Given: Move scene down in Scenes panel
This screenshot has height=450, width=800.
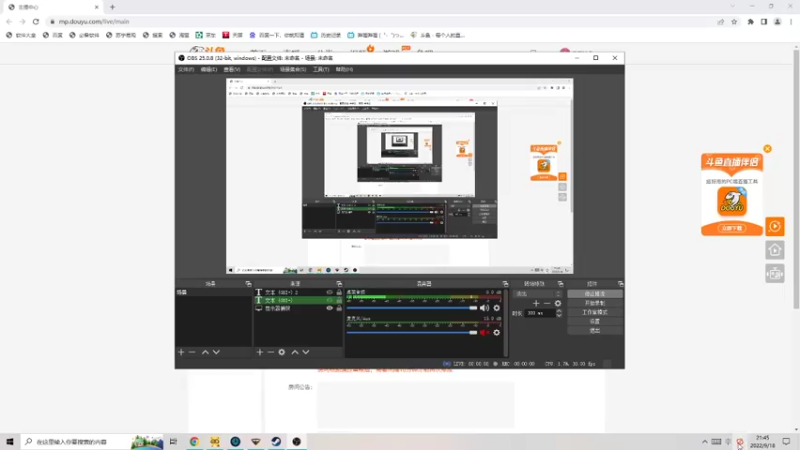Looking at the screenshot, I should [x=216, y=352].
